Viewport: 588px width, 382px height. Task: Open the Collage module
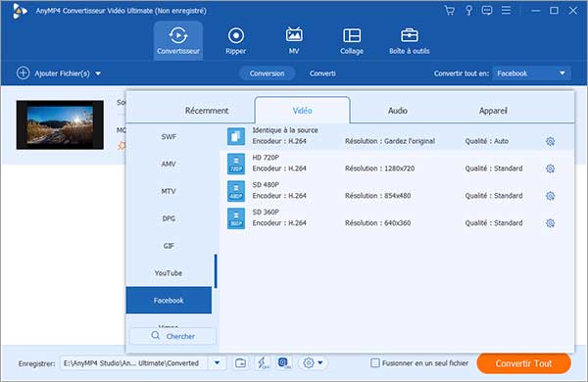[352, 40]
